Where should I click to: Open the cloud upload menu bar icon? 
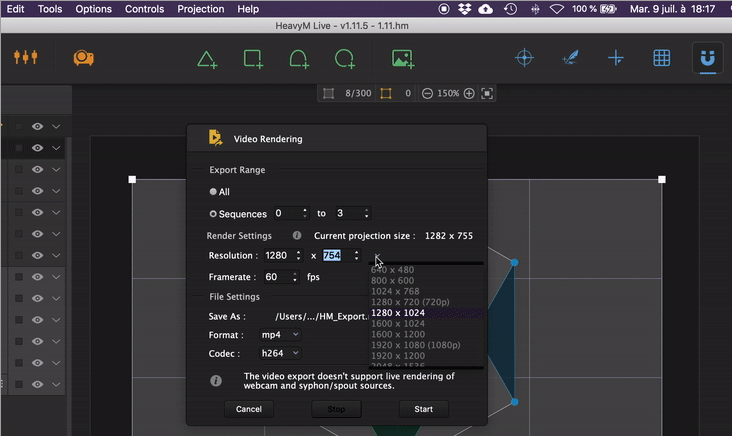coord(486,9)
